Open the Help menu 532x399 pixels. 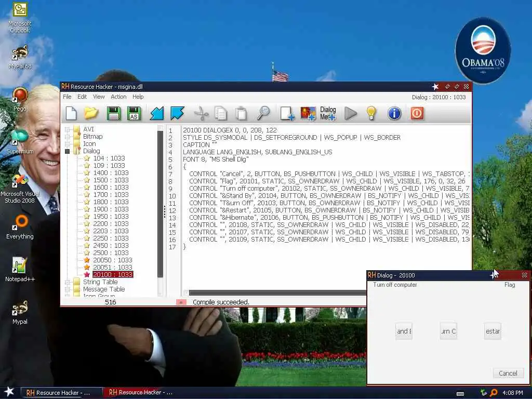[138, 97]
